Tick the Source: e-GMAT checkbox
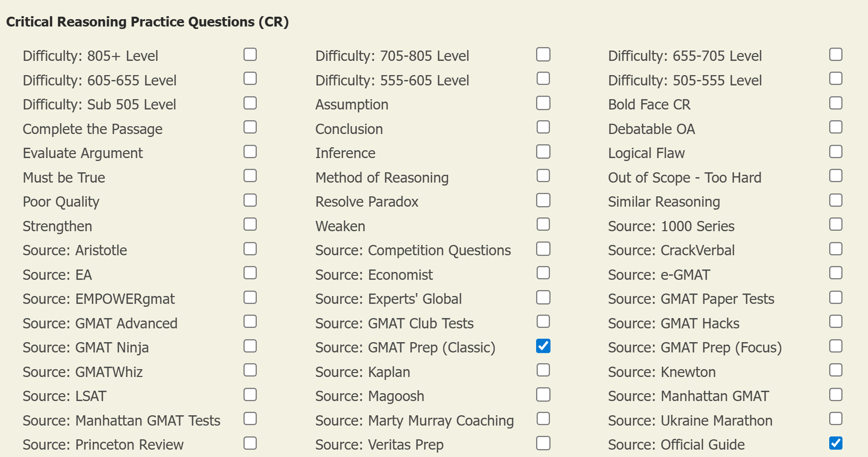 pos(836,273)
